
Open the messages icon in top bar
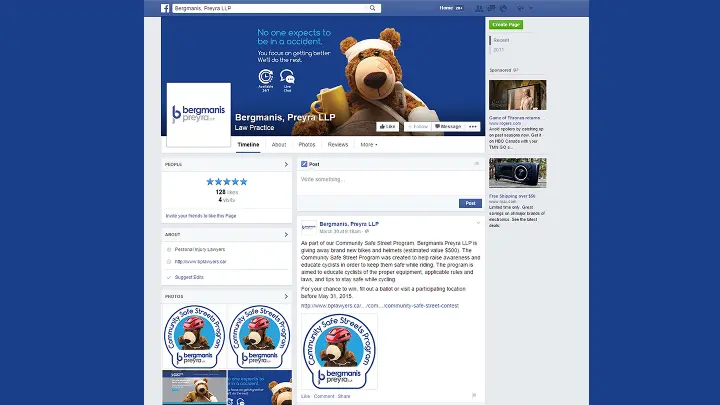[491, 8]
